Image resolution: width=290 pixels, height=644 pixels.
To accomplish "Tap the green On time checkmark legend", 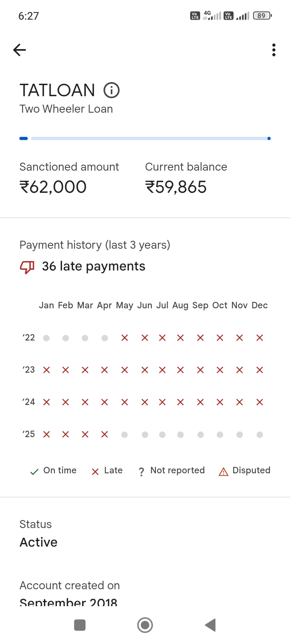I will pos(35,472).
